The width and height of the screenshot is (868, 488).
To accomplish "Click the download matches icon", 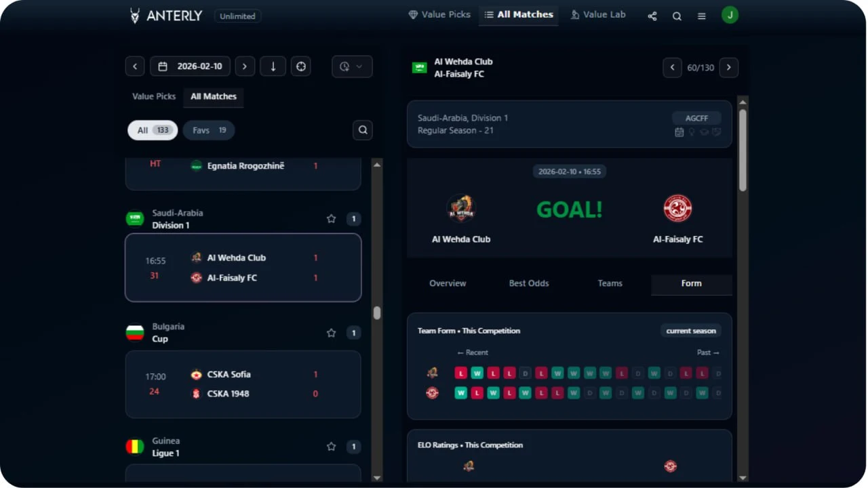I will [273, 66].
